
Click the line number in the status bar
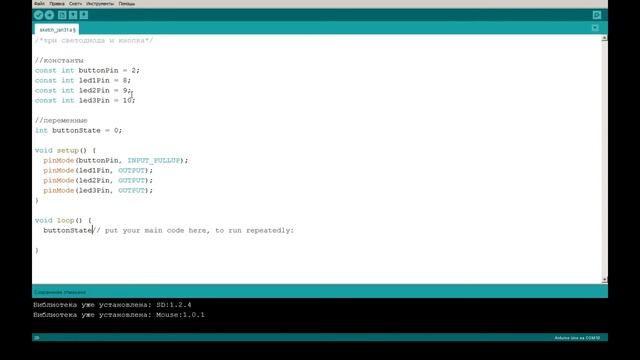pyautogui.click(x=37, y=338)
